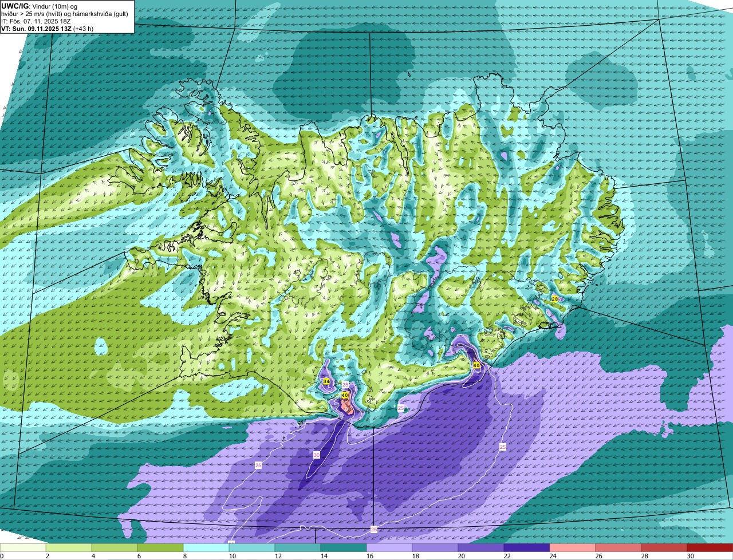Click the legend tick value '8'
The width and height of the screenshot is (733, 560).
[184, 556]
